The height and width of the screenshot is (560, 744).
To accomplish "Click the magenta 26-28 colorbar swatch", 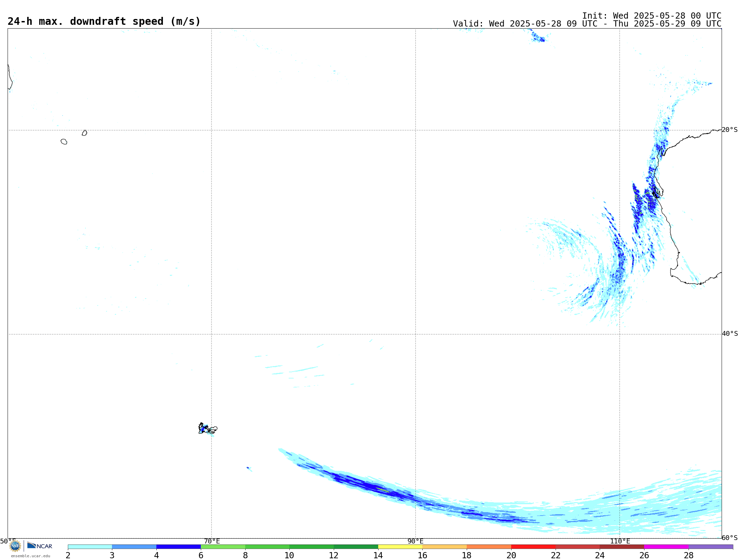I will (x=666, y=547).
